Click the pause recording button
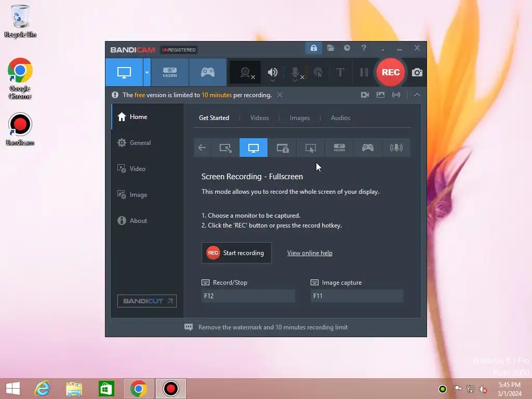Viewport: 532px width, 399px height. [x=364, y=72]
